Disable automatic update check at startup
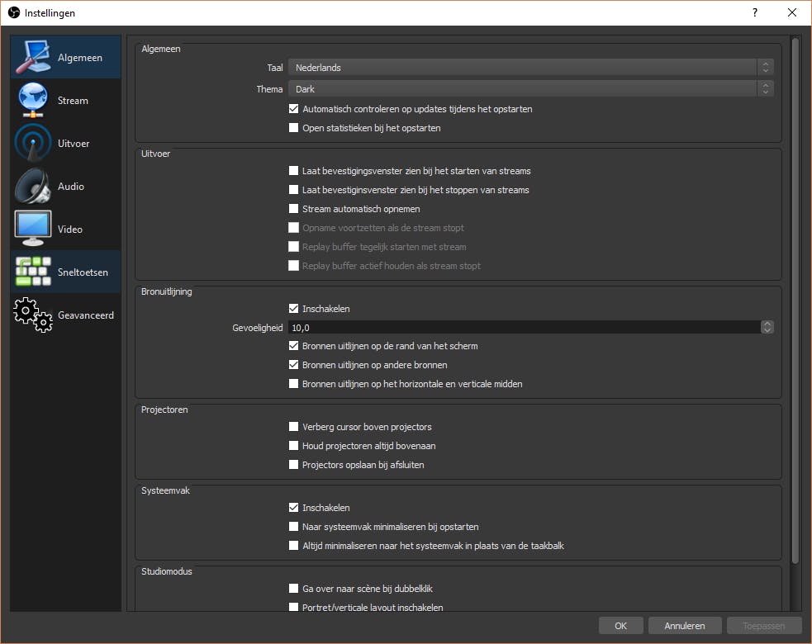The width and height of the screenshot is (812, 644). (293, 109)
